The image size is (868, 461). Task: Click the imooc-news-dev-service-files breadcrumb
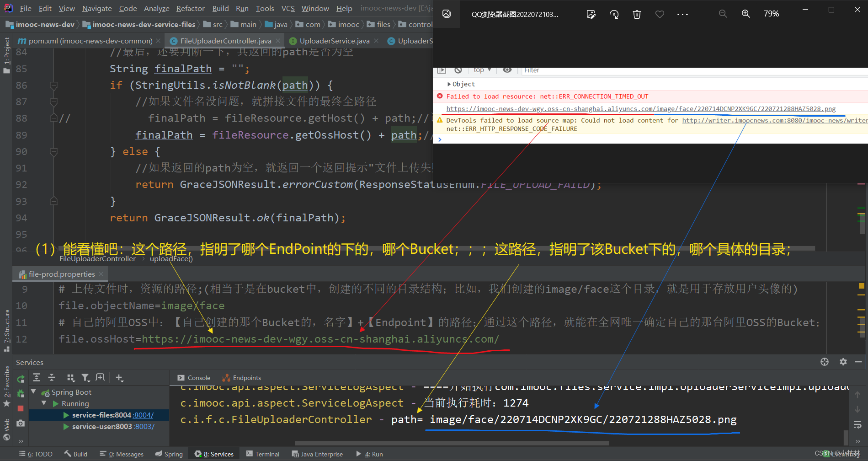click(x=138, y=24)
